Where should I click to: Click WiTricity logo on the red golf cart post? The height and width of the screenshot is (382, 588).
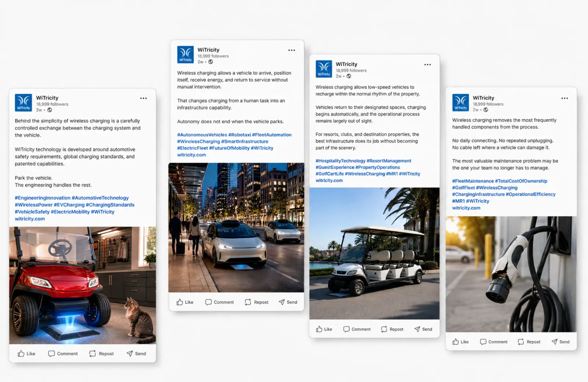point(24,102)
